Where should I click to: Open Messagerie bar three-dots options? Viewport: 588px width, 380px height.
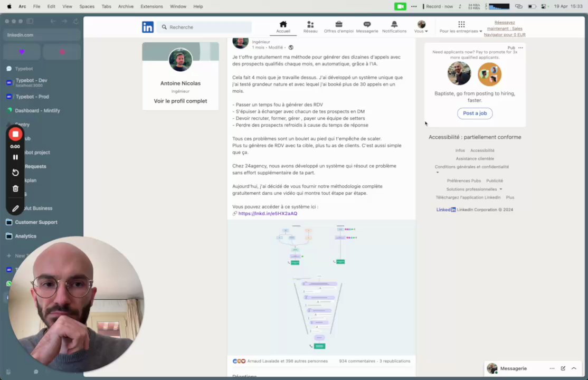pos(552,368)
